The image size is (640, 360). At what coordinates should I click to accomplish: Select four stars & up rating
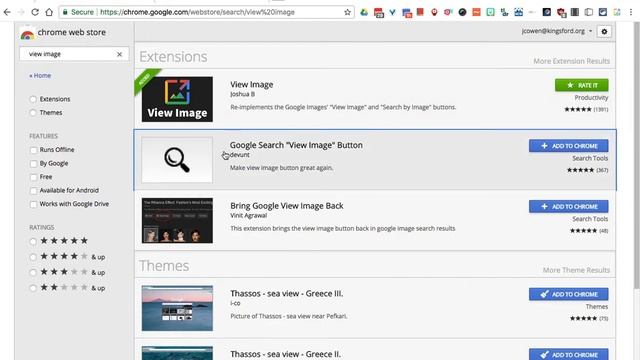[33, 257]
